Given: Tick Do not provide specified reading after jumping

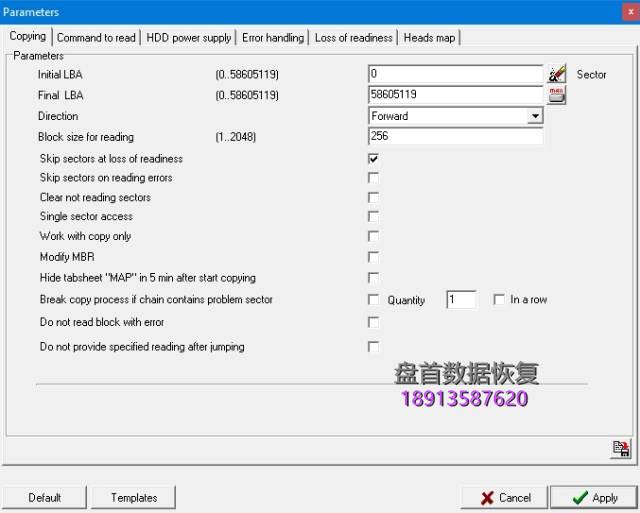Looking at the screenshot, I should coord(373,347).
